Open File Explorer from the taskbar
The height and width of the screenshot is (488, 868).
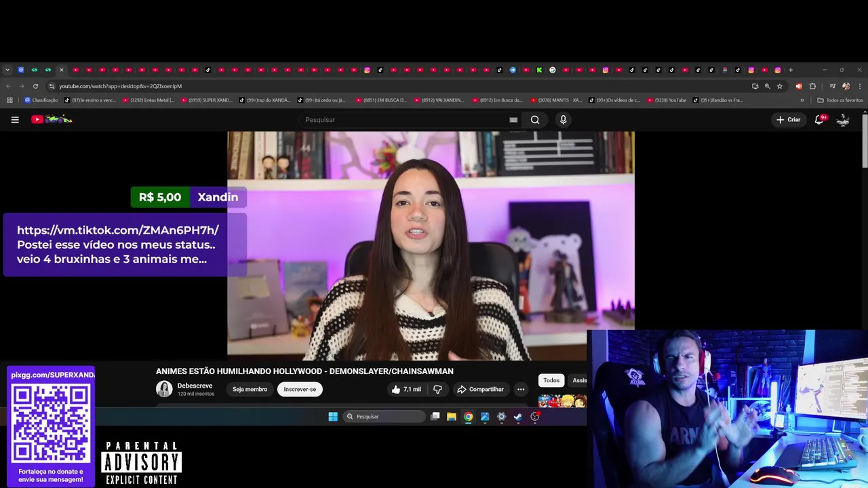tap(452, 416)
